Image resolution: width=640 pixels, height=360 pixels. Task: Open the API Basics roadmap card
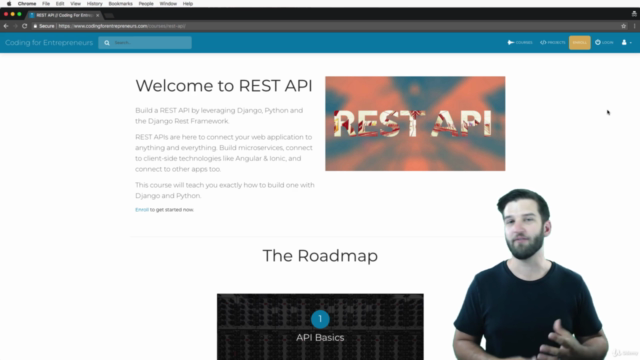click(320, 327)
